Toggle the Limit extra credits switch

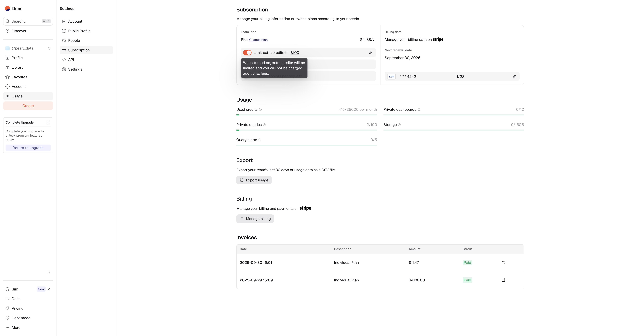click(x=247, y=53)
